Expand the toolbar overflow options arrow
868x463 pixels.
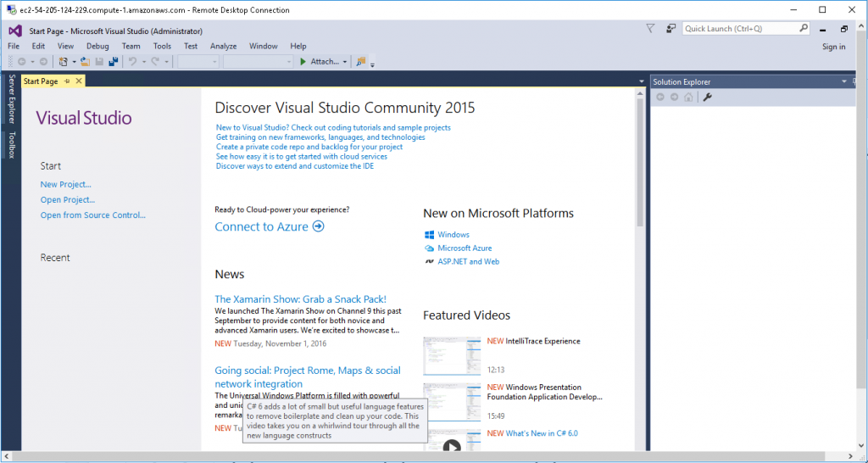(372, 64)
